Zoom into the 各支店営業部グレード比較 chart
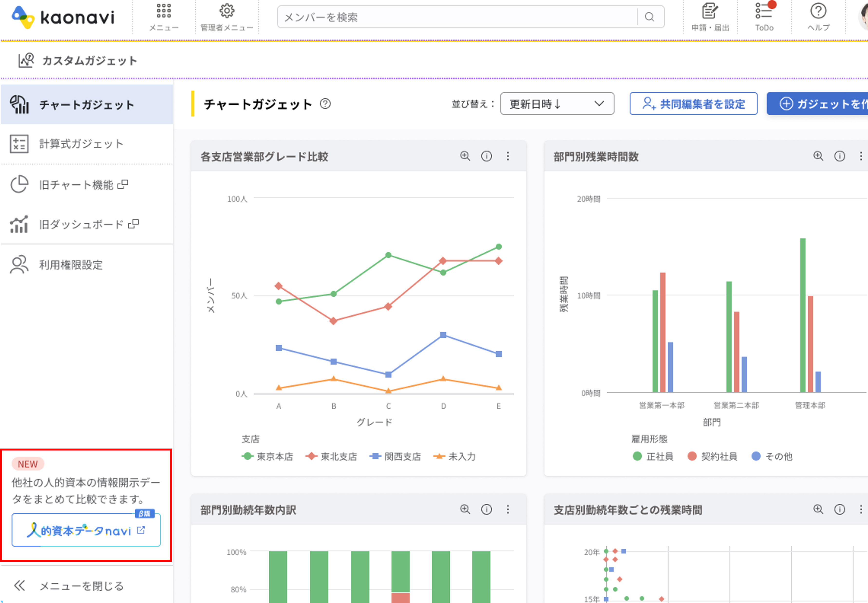This screenshot has width=868, height=603. [x=465, y=156]
